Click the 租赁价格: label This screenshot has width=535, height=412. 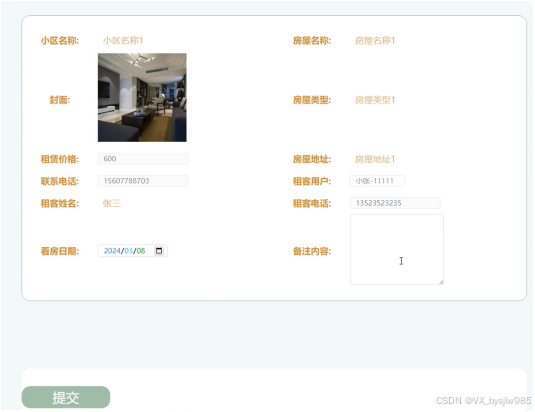[x=60, y=159]
